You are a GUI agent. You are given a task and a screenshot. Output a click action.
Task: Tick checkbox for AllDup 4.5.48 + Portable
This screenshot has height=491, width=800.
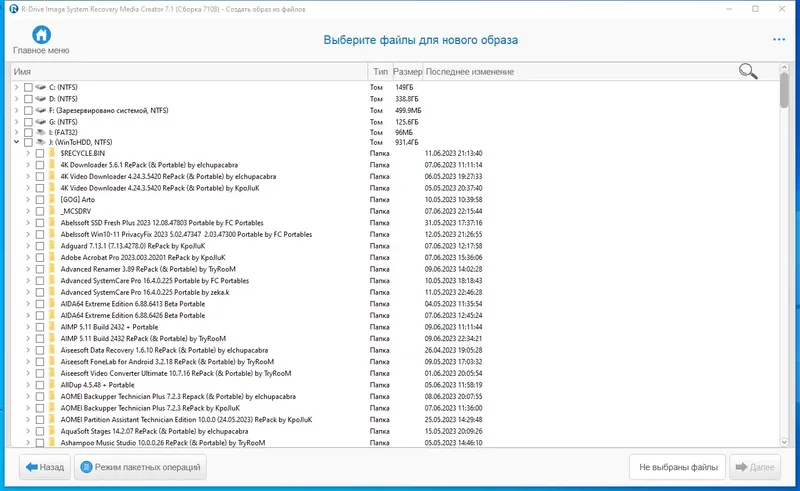click(40, 385)
